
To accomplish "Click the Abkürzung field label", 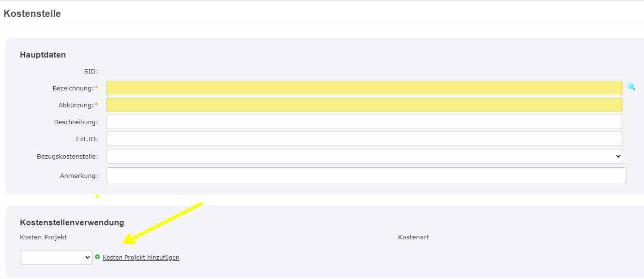I will pyautogui.click(x=76, y=105).
